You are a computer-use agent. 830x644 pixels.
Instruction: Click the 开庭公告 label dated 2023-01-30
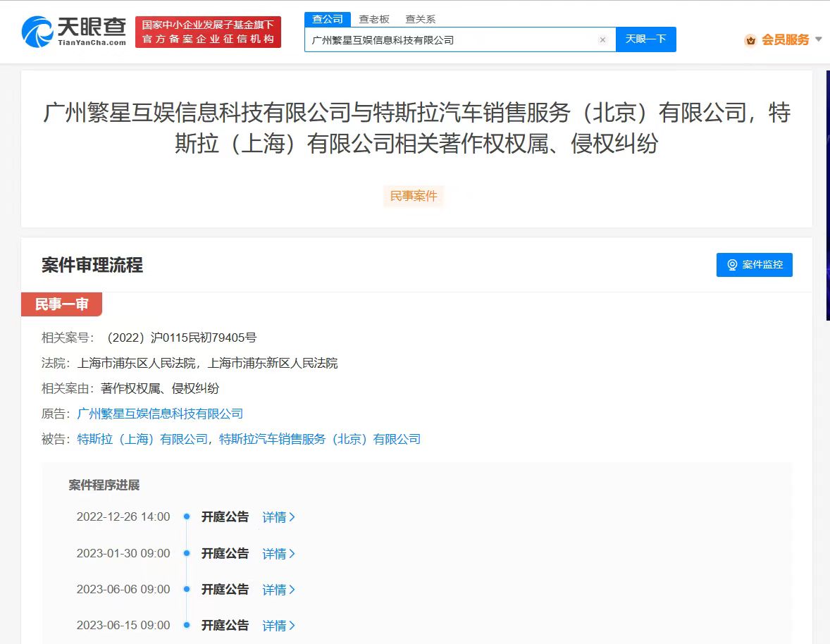point(225,554)
